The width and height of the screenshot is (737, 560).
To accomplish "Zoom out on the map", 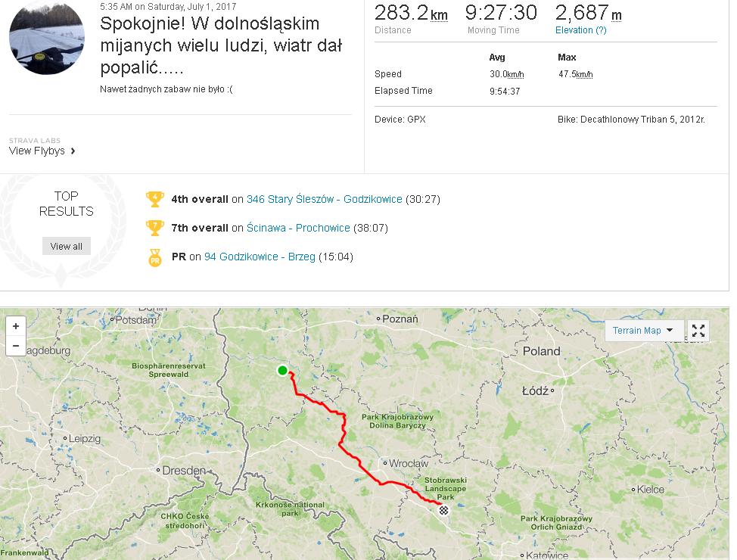I will (15, 346).
